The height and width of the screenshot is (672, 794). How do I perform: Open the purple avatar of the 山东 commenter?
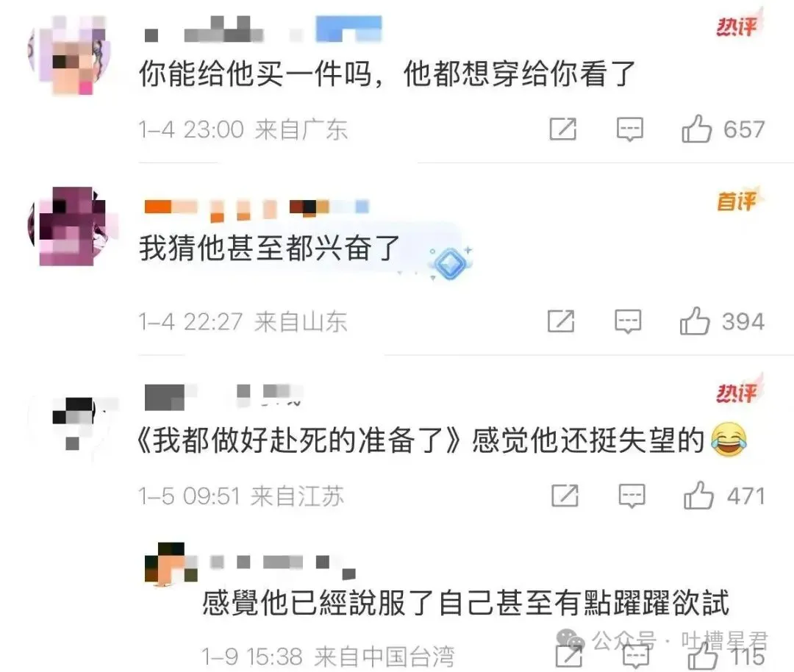pyautogui.click(x=73, y=226)
